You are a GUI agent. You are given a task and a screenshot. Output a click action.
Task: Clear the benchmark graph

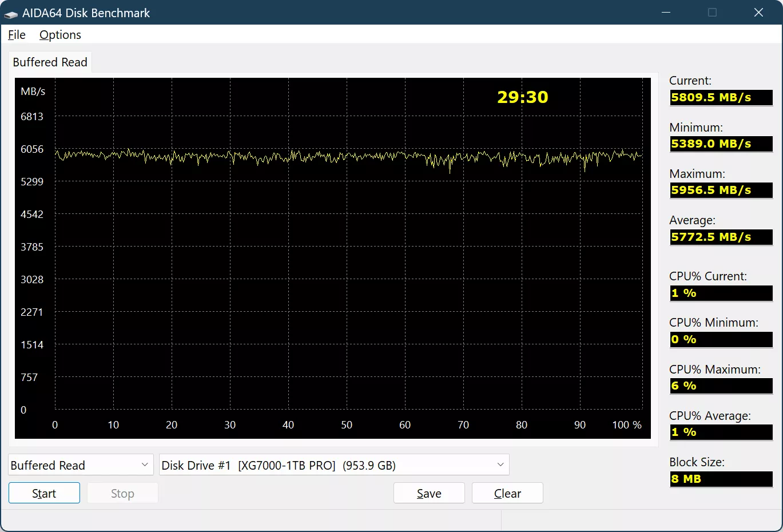[507, 493]
